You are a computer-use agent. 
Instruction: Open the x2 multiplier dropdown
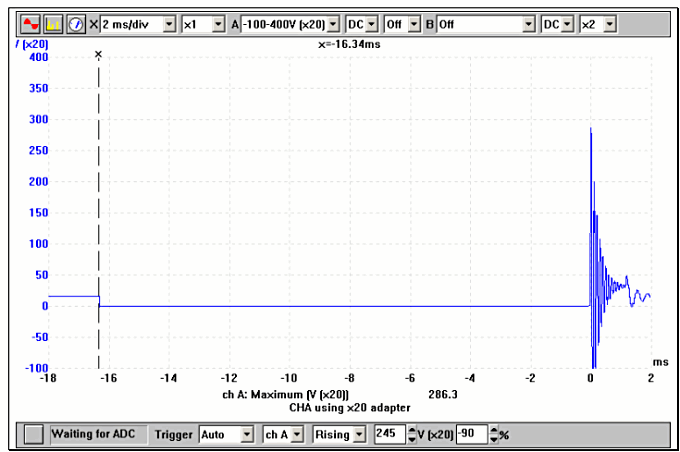click(610, 23)
